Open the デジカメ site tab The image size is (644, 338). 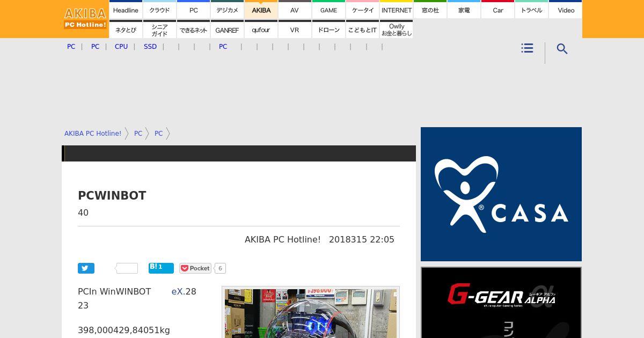pos(227,10)
